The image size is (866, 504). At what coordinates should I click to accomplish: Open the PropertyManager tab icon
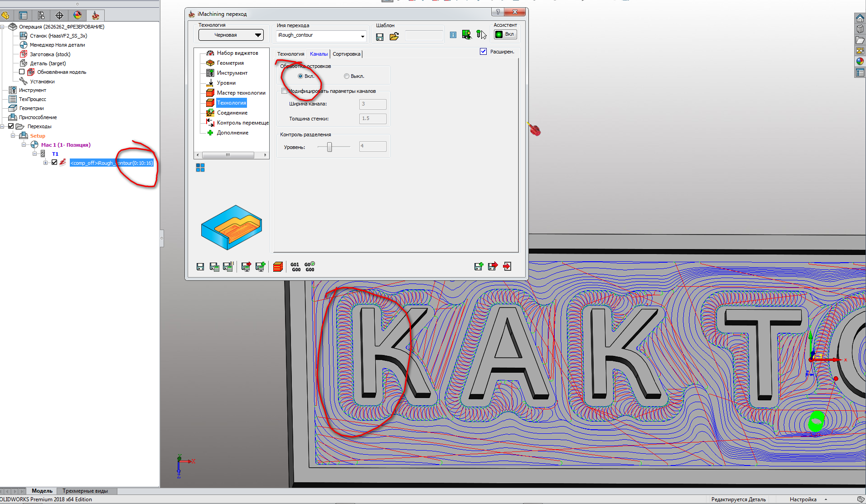[23, 15]
